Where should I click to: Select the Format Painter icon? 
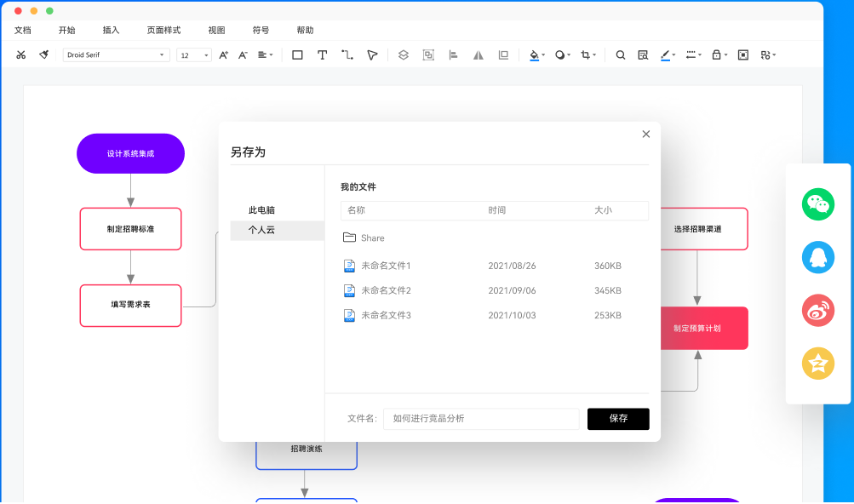pos(43,54)
